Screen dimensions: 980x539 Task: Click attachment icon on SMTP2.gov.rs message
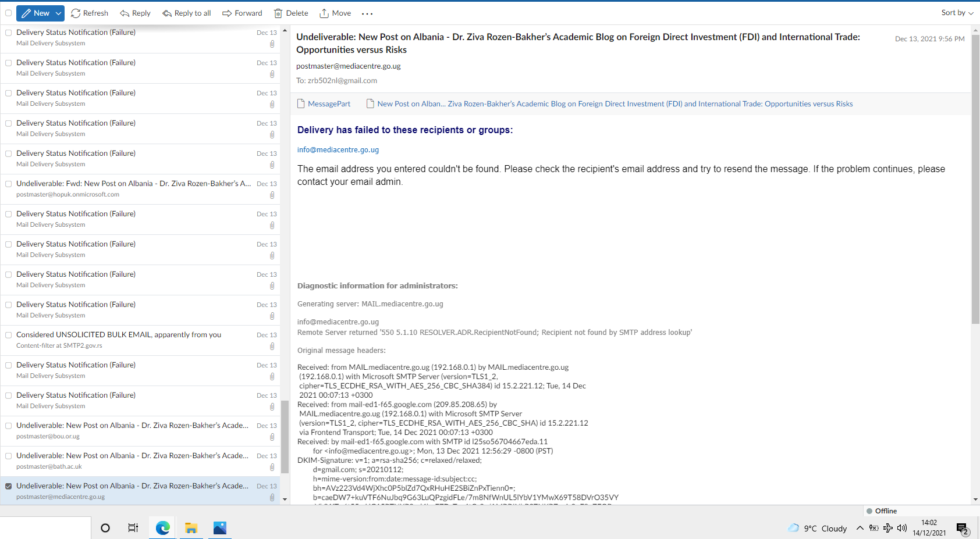(x=272, y=347)
